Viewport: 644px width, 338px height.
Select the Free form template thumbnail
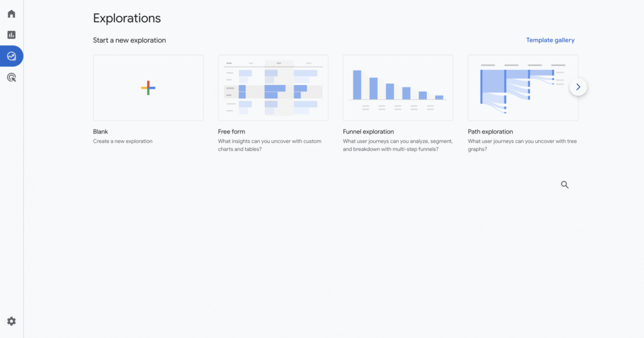[273, 87]
